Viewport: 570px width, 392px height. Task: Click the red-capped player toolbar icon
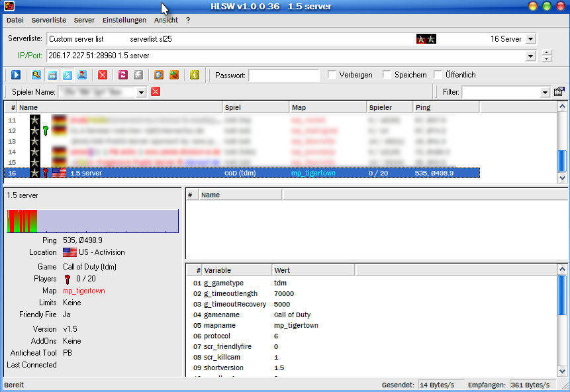tap(83, 75)
